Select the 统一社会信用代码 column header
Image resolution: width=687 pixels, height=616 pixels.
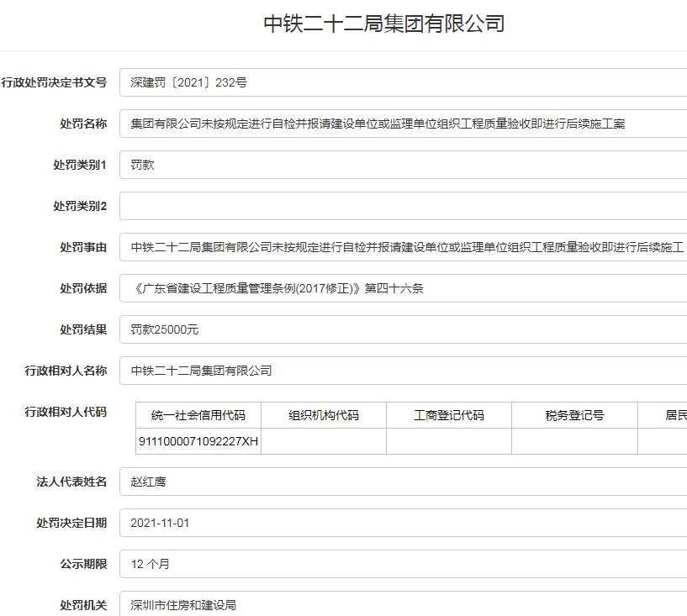point(198,415)
